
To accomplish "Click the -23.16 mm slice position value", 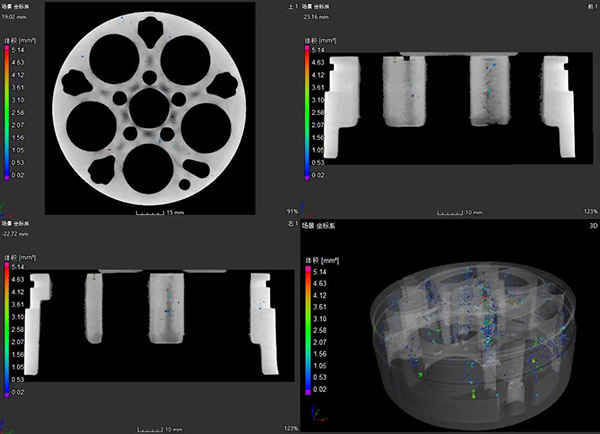I will click(318, 17).
